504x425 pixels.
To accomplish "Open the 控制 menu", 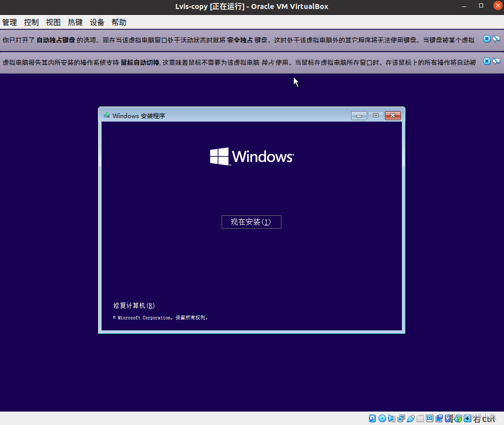I will (x=31, y=22).
